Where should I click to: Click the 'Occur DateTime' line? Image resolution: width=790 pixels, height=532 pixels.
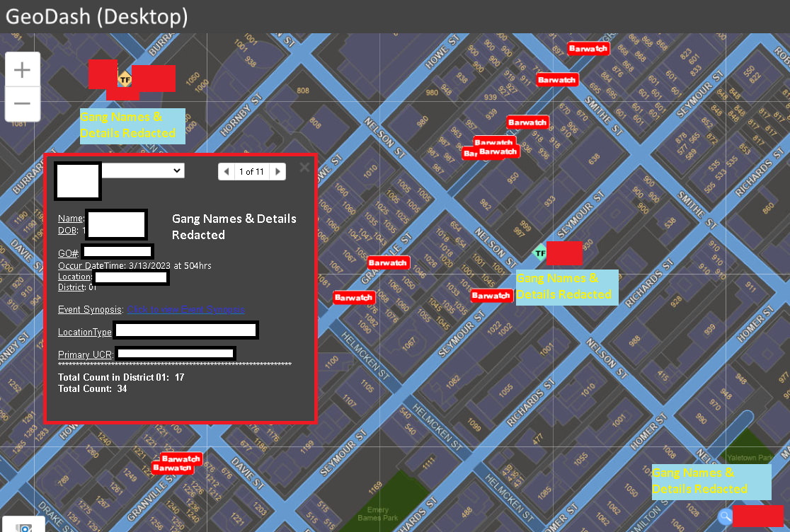coord(134,265)
